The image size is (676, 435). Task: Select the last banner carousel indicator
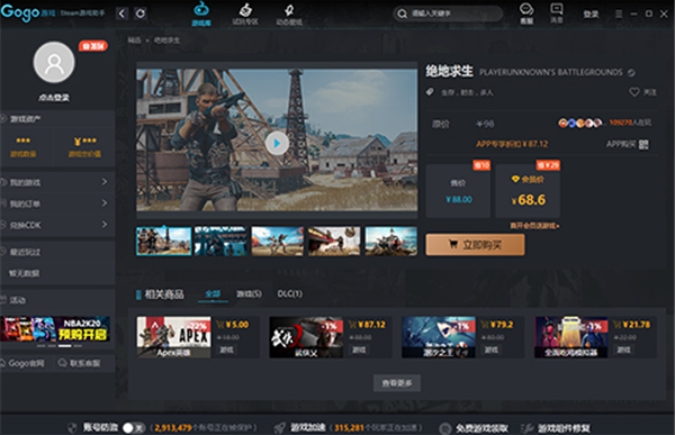point(78,346)
